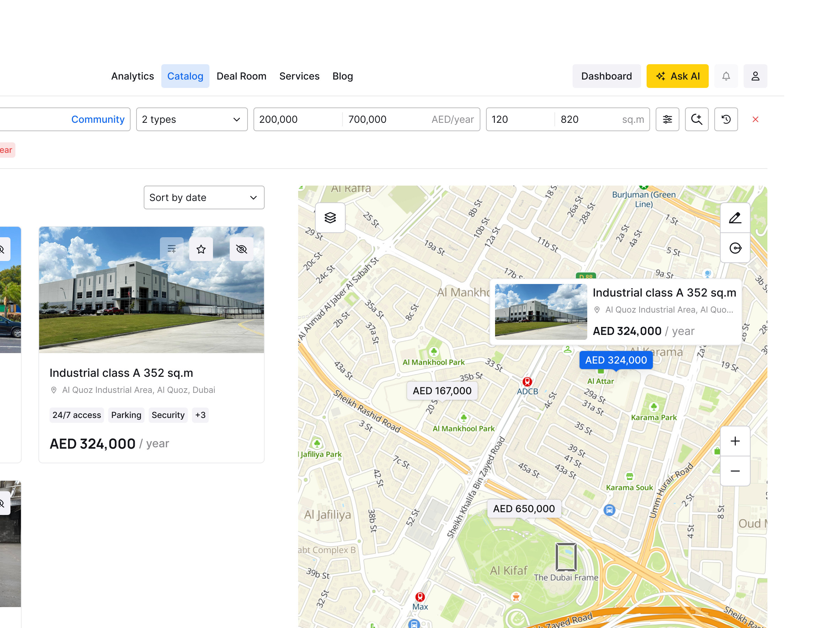The height and width of the screenshot is (628, 840).
Task: Favorite the listing with star icon
Action: coord(201,249)
